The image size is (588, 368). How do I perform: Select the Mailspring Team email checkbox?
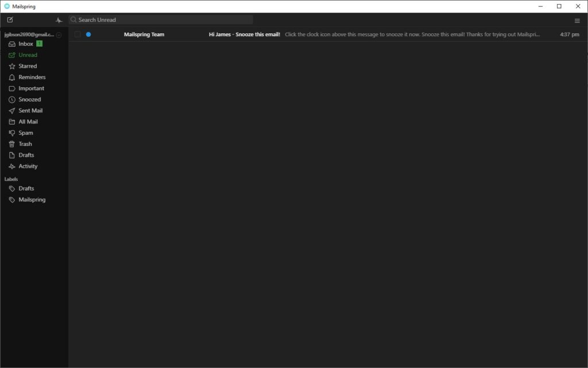point(78,34)
